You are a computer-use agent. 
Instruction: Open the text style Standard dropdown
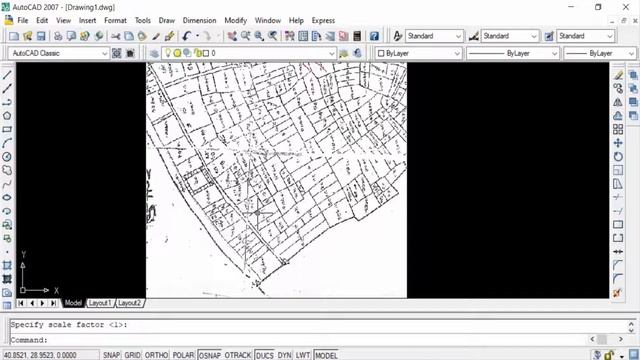point(434,36)
